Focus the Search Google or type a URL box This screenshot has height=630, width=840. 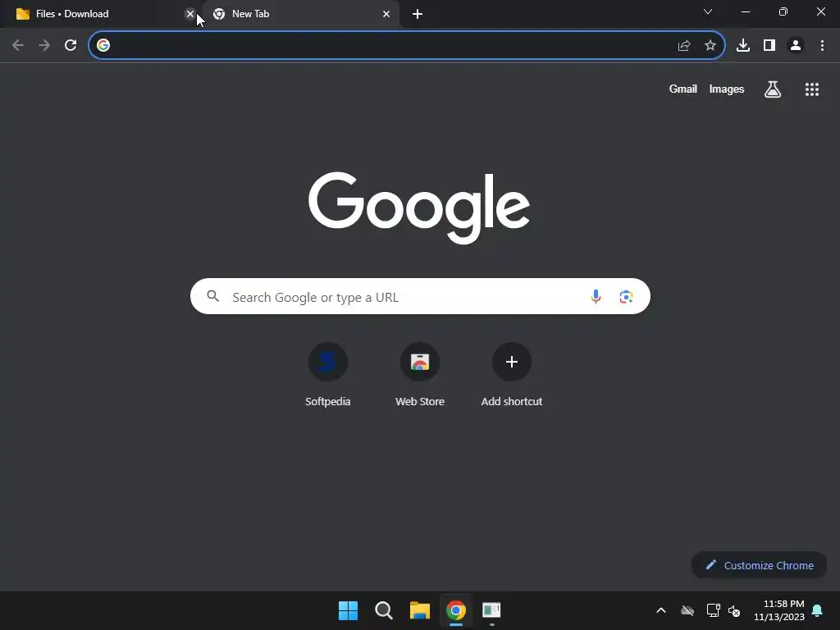tap(420, 296)
